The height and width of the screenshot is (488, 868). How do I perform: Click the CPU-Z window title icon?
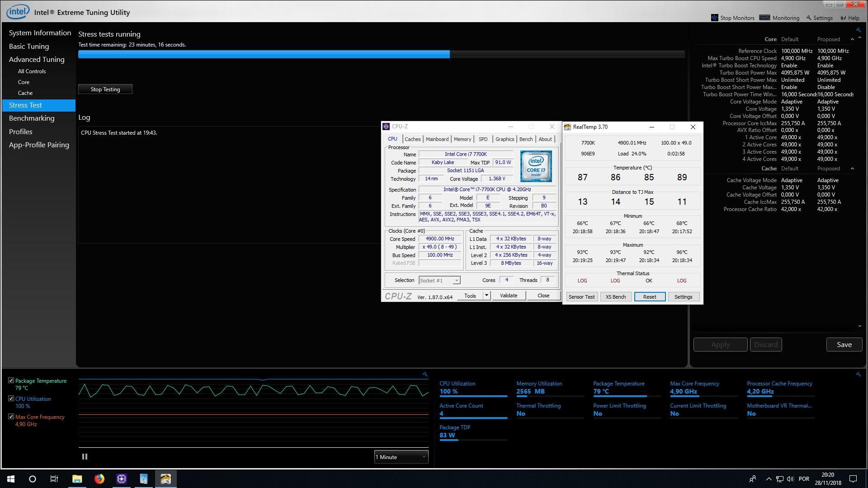point(386,127)
